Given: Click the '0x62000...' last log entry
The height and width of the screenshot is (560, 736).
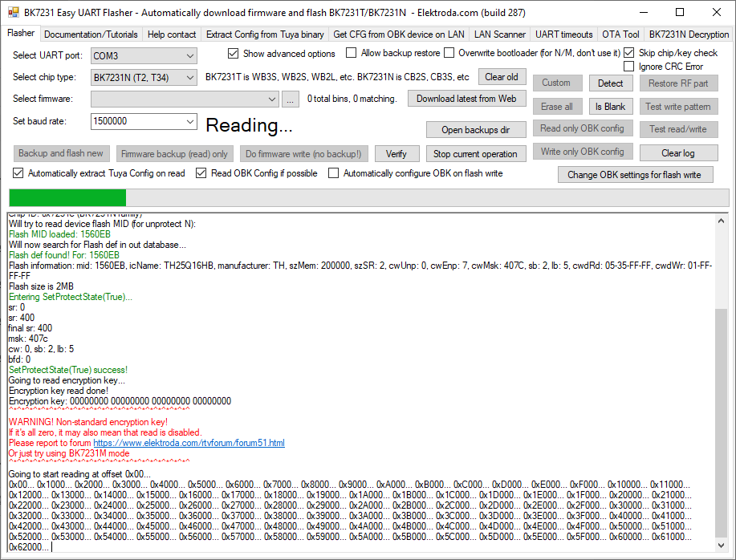Looking at the screenshot, I should [29, 547].
